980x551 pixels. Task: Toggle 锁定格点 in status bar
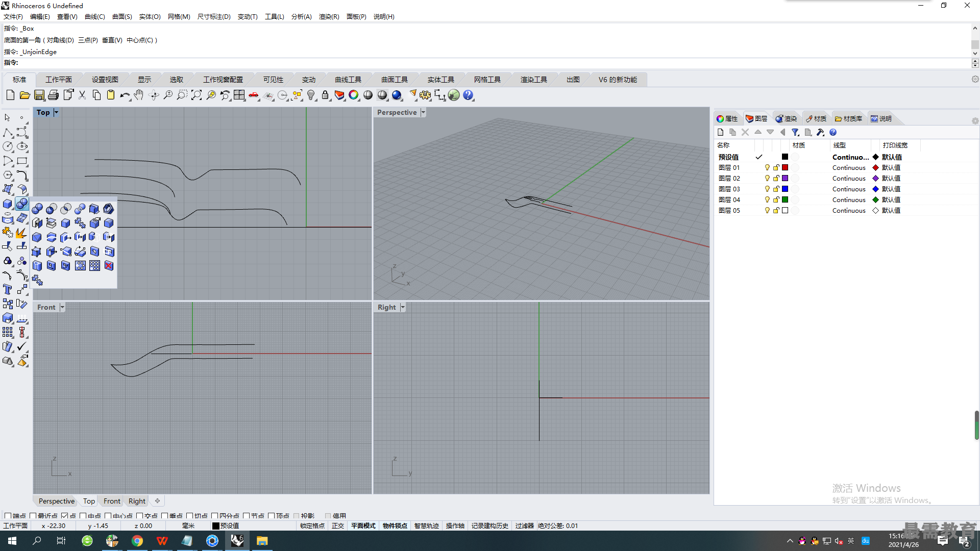click(x=312, y=526)
